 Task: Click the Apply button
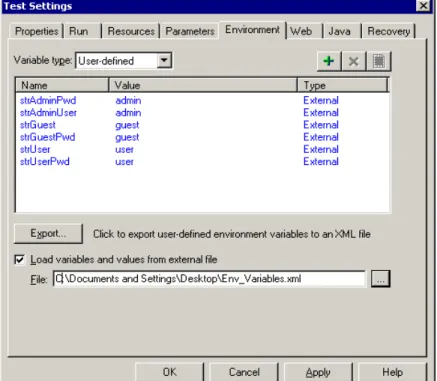318,372
